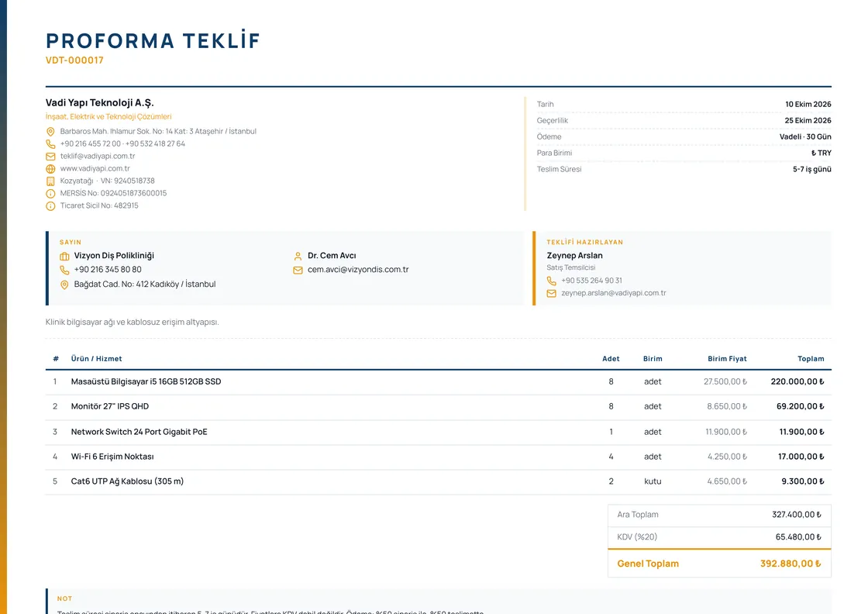Viewport: 868px width, 614px height.
Task: Click the envelope icon beside teklif@vadiyapi.com.tr
Action: point(50,157)
